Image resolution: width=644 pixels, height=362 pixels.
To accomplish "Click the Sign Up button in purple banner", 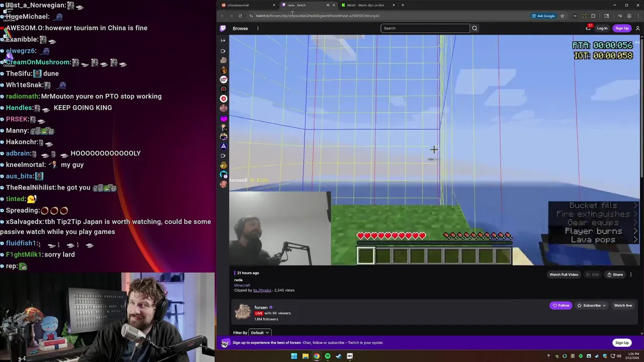I will [x=622, y=343].
